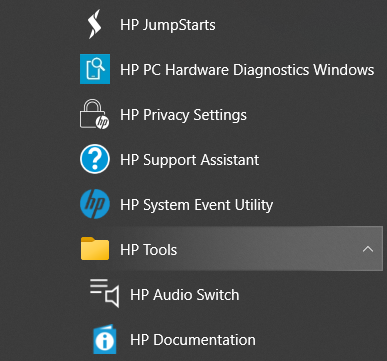Open the HP JumpStarts lightning icon

tap(94, 24)
